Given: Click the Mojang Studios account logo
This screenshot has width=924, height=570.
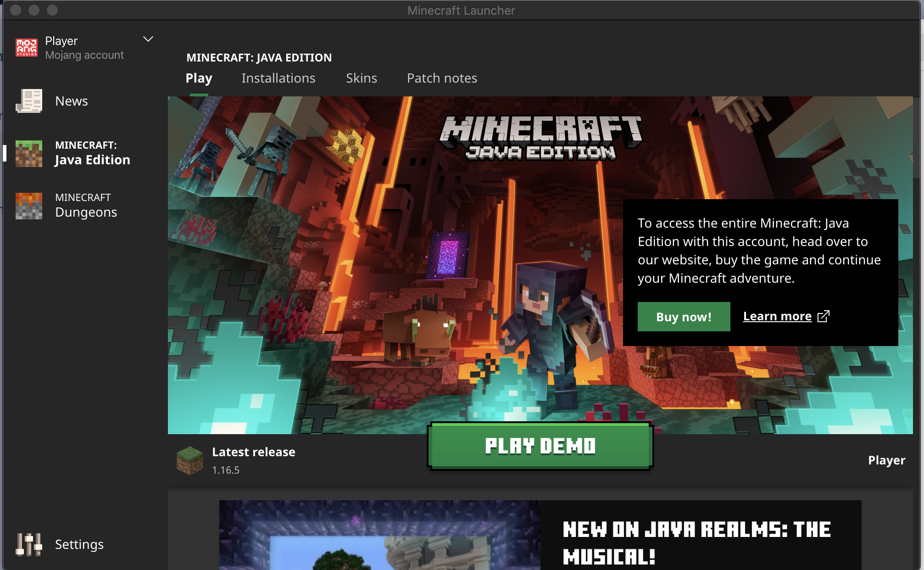Looking at the screenshot, I should [x=27, y=48].
